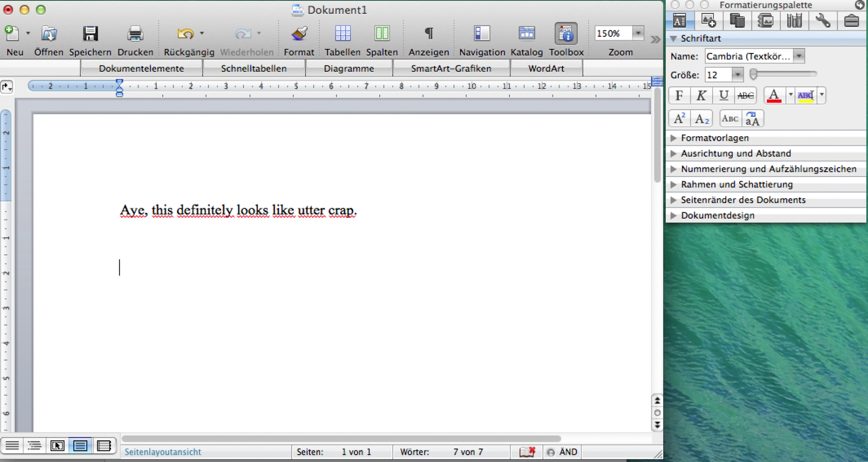Viewport: 868px width, 462px height.
Task: Toggle subscript A₂ formatting
Action: [701, 118]
